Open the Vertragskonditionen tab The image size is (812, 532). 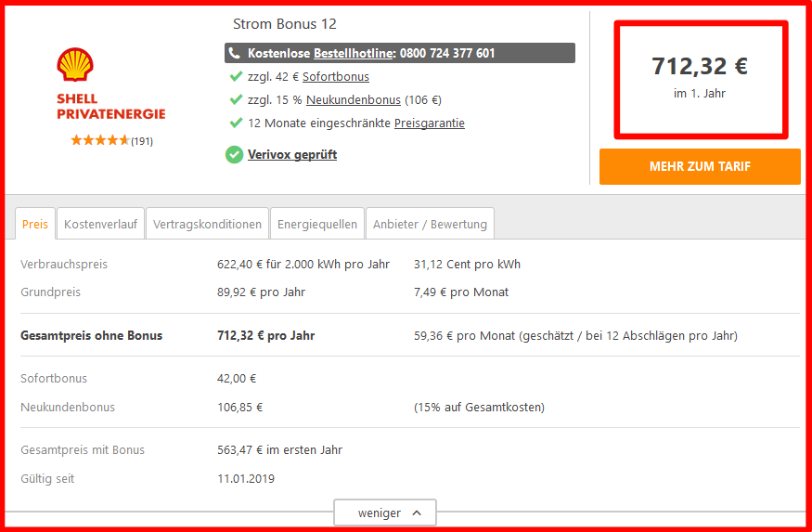pyautogui.click(x=207, y=224)
